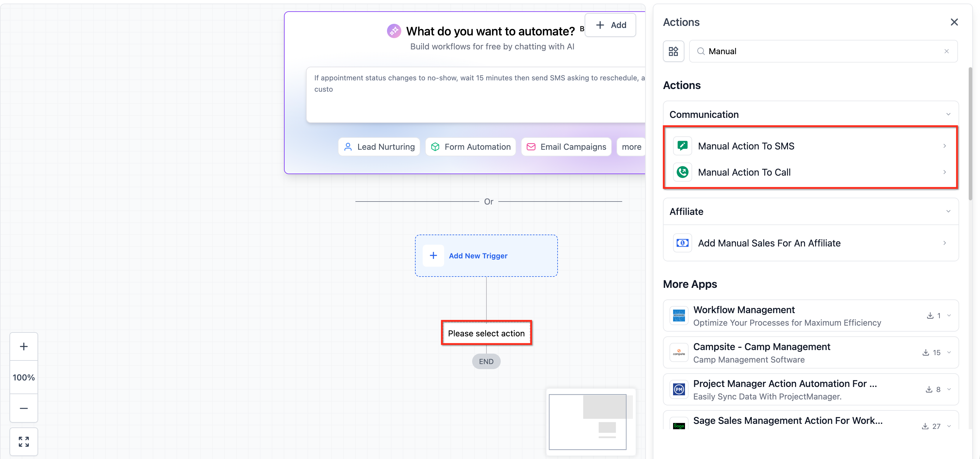Expand Campsite - Camp Management entry

click(949, 352)
